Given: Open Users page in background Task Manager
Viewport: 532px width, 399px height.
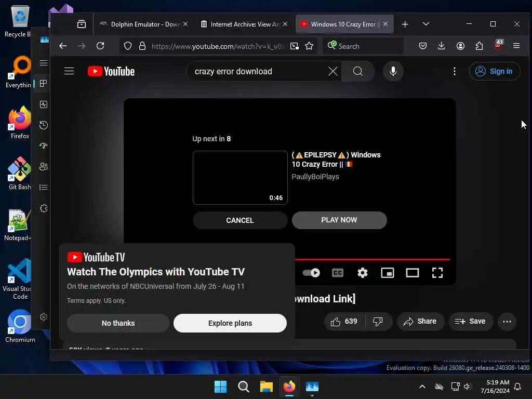Looking at the screenshot, I should pos(44,167).
